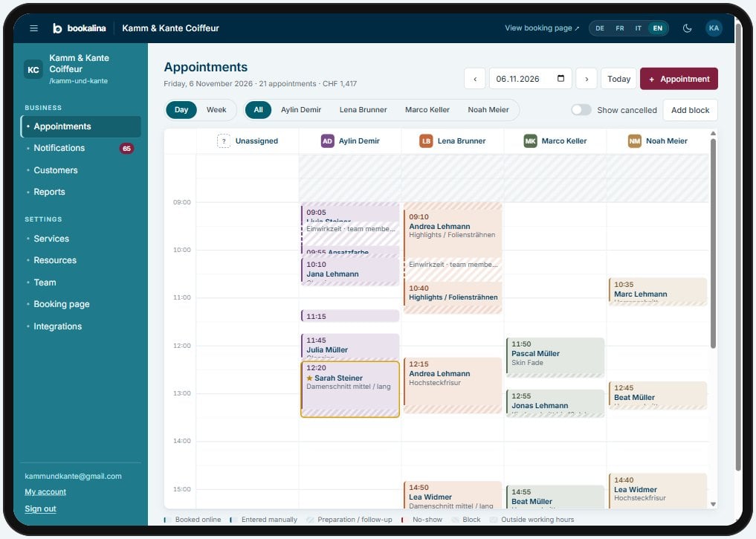Click the Add block button
756x539 pixels.
click(690, 110)
